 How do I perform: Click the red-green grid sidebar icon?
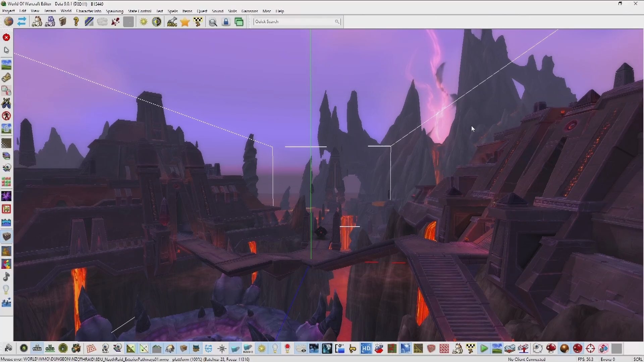click(x=6, y=182)
